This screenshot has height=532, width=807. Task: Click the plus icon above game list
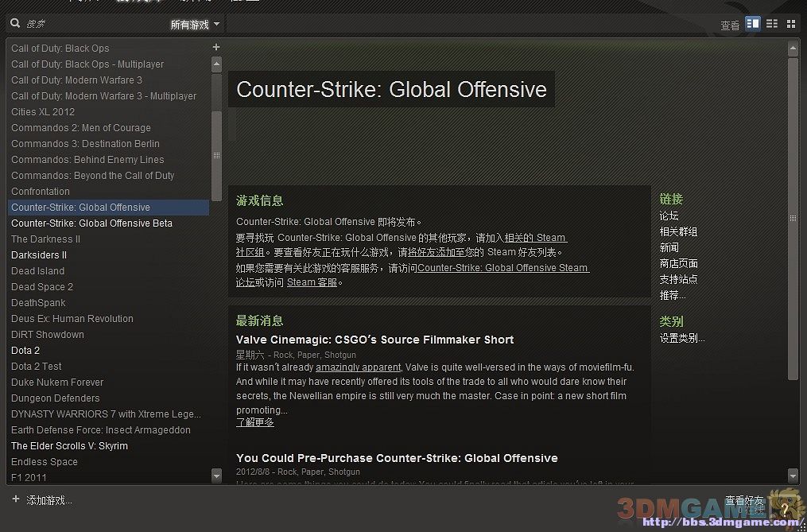[x=216, y=48]
